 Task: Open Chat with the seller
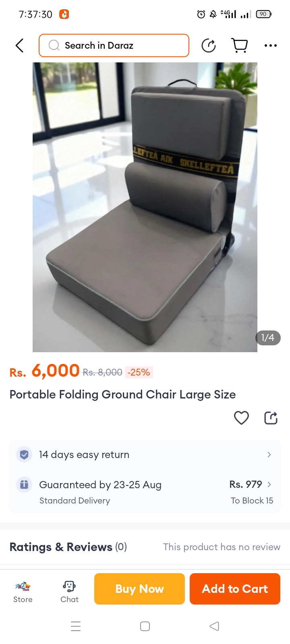click(69, 592)
